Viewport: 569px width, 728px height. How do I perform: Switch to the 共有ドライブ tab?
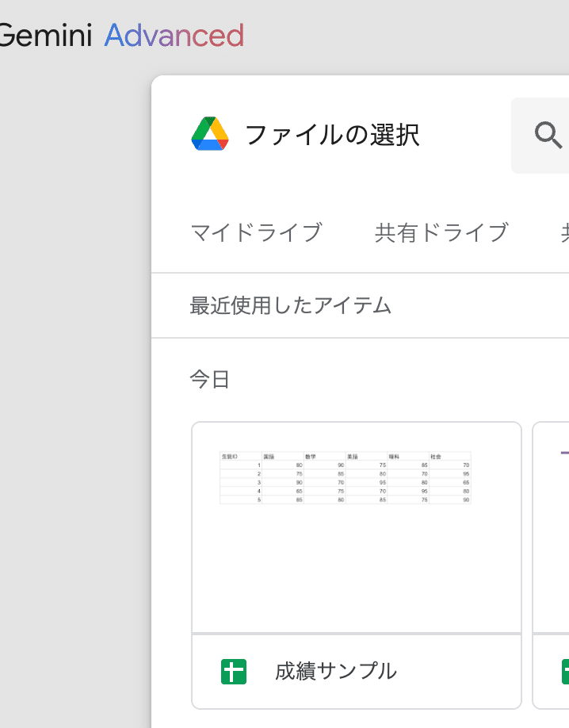tap(441, 232)
